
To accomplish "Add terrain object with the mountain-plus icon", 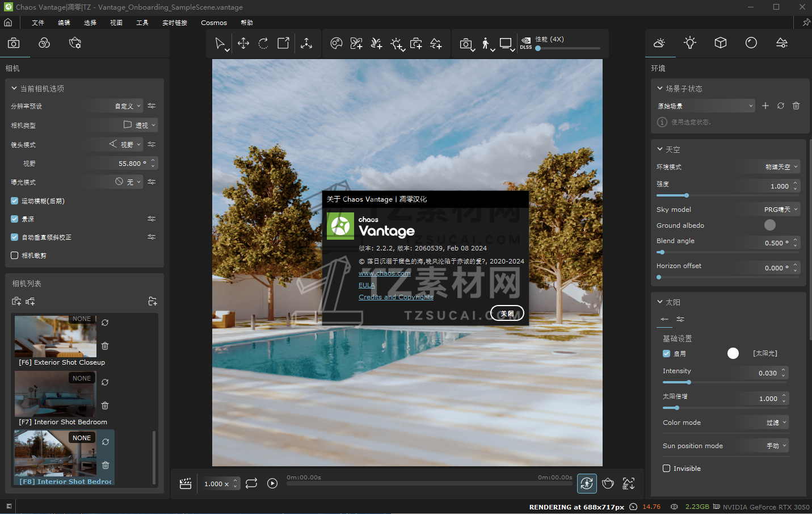I will (436, 43).
